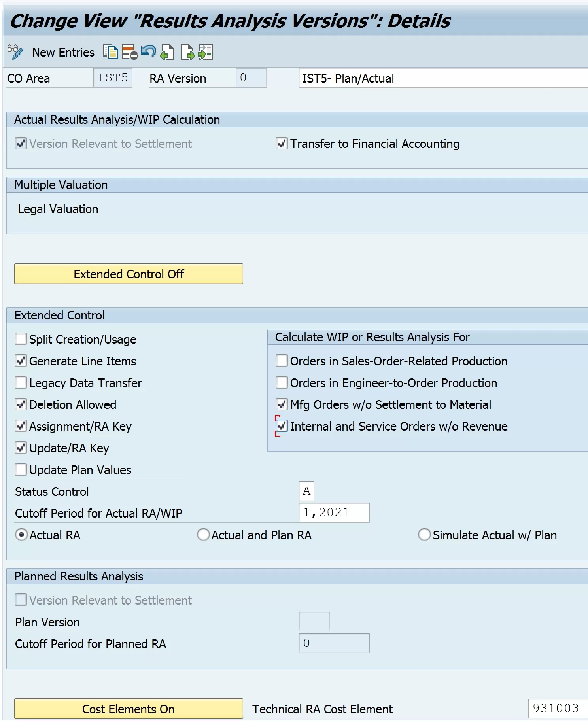This screenshot has height=722, width=588.
Task: Click the Delete entry icon
Action: [130, 52]
